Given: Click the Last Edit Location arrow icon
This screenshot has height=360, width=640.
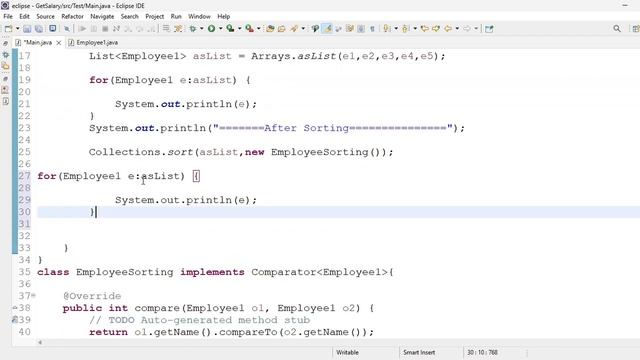Looking at the screenshot, I should (x=424, y=29).
